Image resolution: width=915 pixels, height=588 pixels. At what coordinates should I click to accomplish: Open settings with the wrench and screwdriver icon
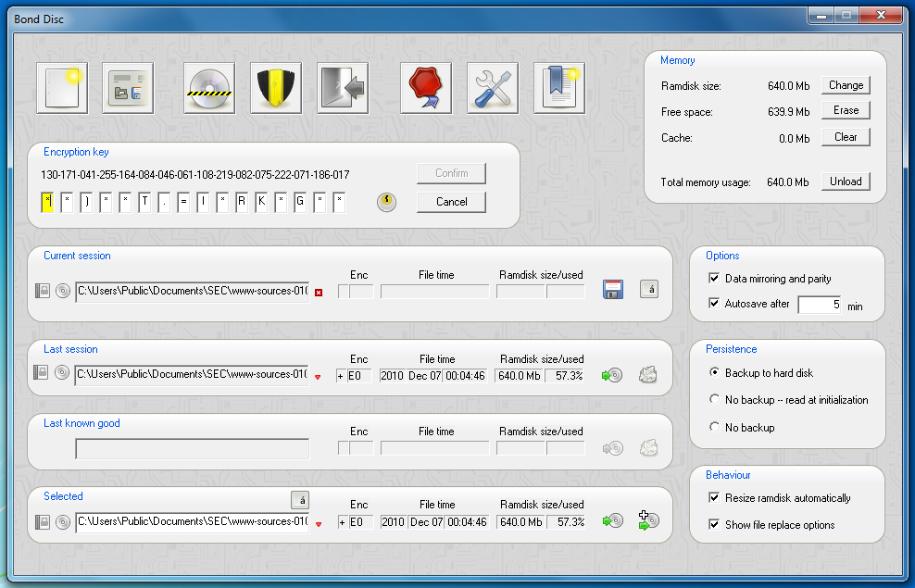tap(492, 87)
